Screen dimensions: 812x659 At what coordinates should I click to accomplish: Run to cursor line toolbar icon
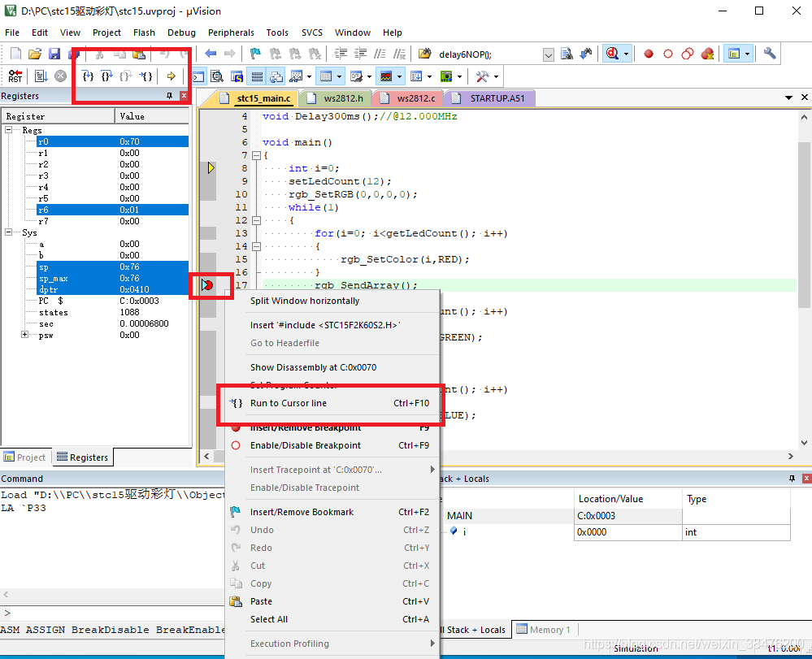tap(146, 76)
